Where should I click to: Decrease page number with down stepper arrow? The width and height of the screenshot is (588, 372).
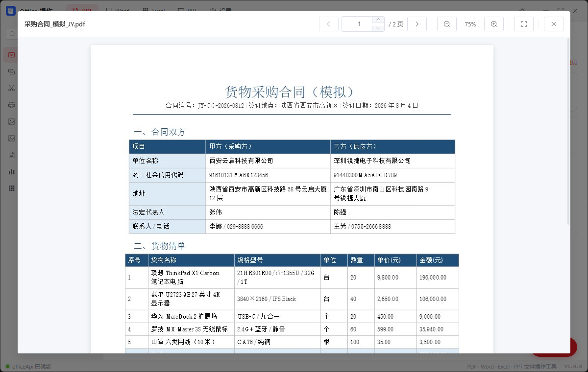pos(378,28)
